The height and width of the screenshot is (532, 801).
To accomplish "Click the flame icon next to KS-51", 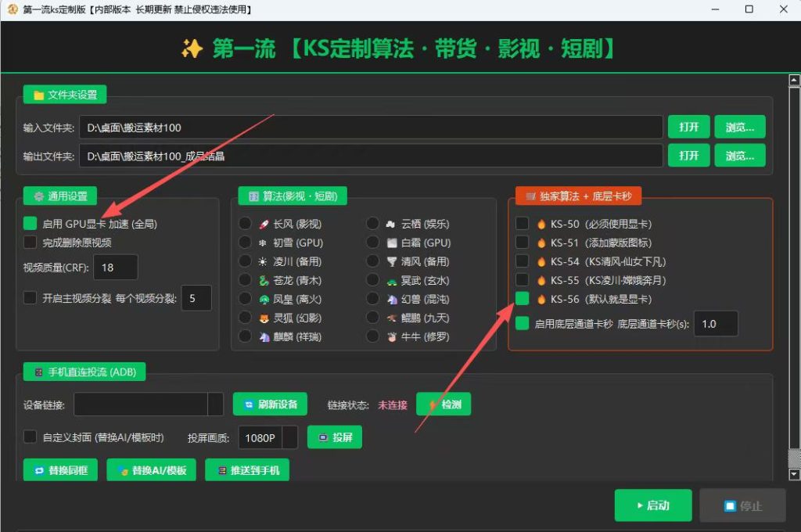I will (x=541, y=243).
